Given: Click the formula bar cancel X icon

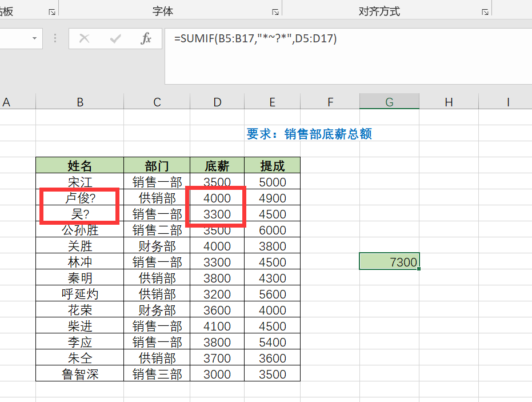Looking at the screenshot, I should pyautogui.click(x=84, y=38).
